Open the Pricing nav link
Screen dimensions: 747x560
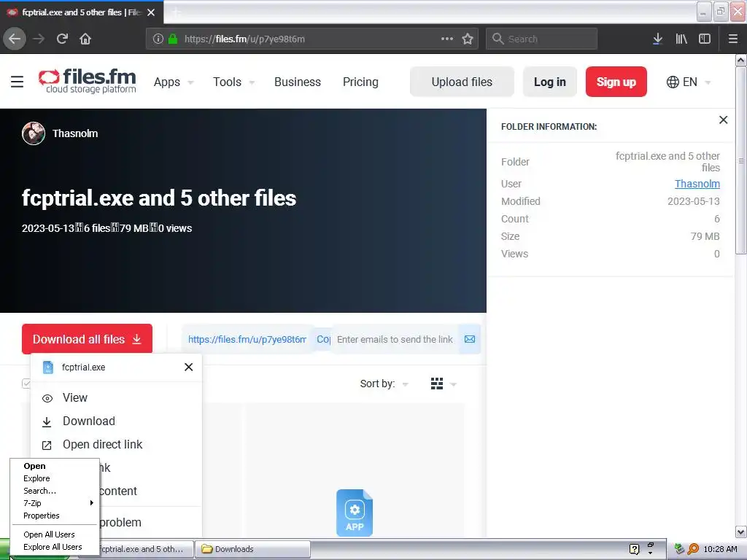[360, 82]
